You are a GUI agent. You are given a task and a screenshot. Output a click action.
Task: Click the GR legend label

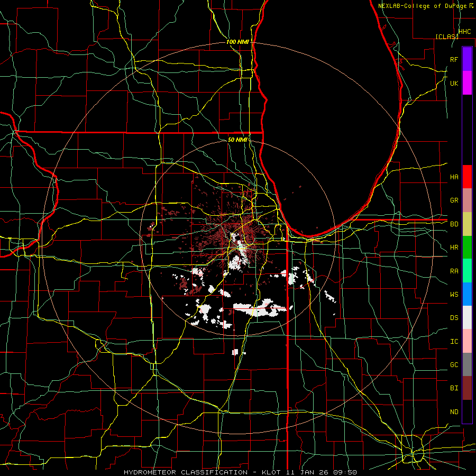tap(454, 200)
